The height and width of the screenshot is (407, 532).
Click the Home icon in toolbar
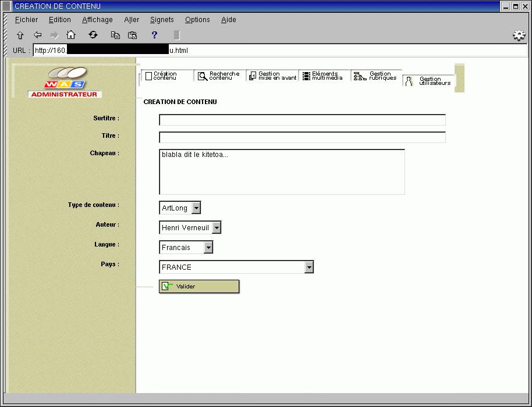coord(71,35)
